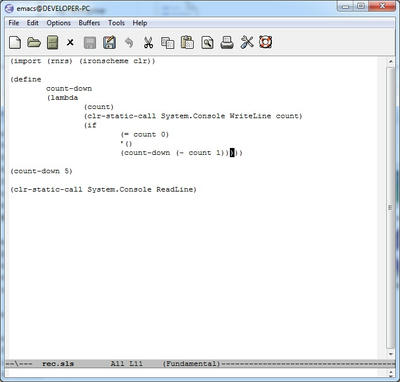
Task: Click the Save As floppy-pencil icon
Action: 109,42
